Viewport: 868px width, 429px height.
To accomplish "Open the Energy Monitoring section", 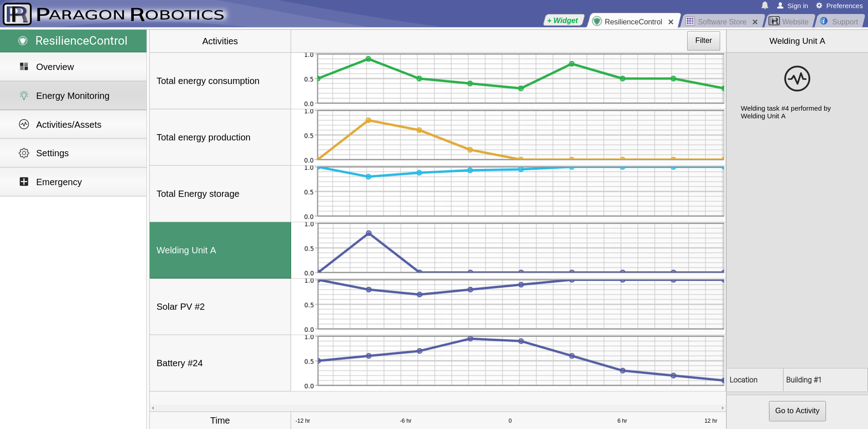I will coord(73,96).
